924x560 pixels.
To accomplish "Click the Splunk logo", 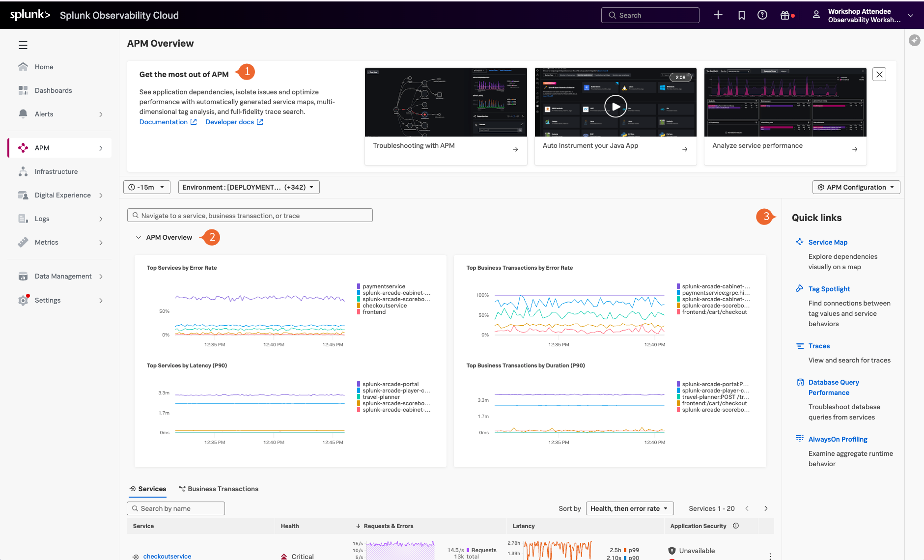I will pos(30,15).
